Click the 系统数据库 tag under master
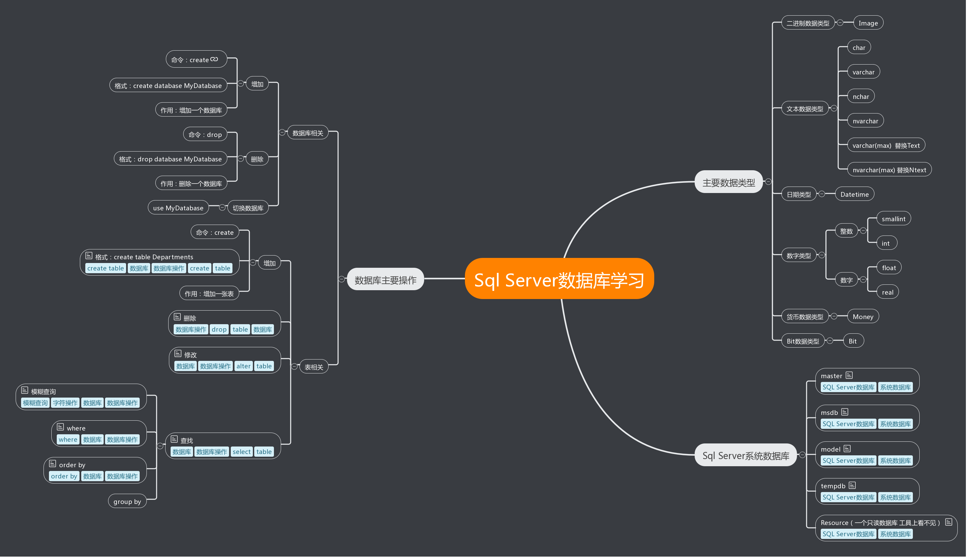972x560 pixels. 896,387
